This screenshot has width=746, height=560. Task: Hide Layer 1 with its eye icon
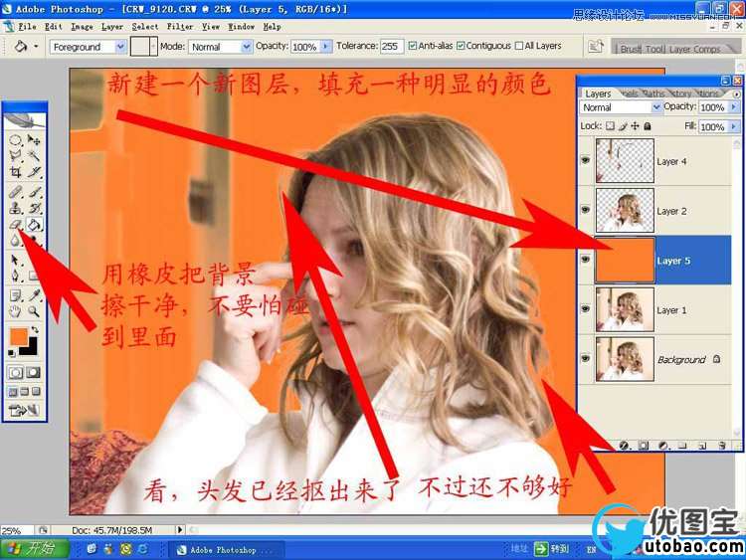coord(586,308)
